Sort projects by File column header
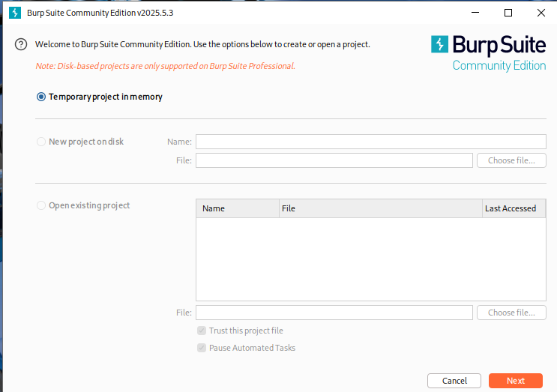Viewport: 557px width, 392px height. [x=381, y=208]
